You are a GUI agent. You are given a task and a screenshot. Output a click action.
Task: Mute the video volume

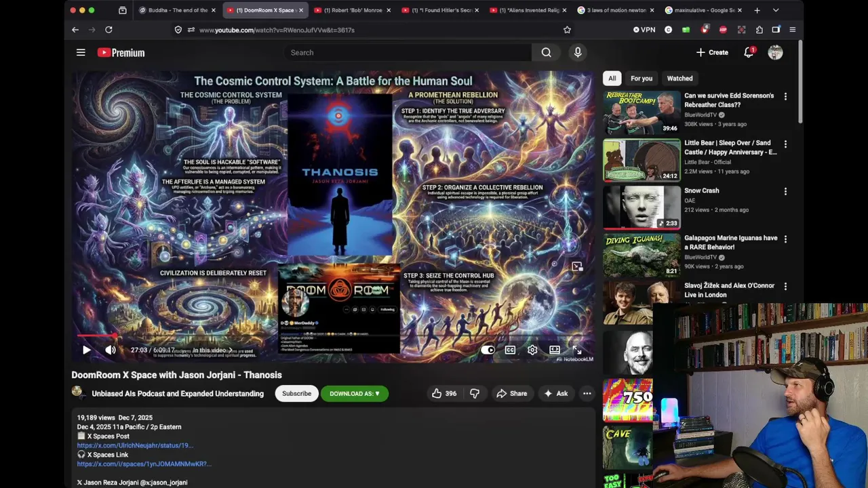tap(110, 350)
